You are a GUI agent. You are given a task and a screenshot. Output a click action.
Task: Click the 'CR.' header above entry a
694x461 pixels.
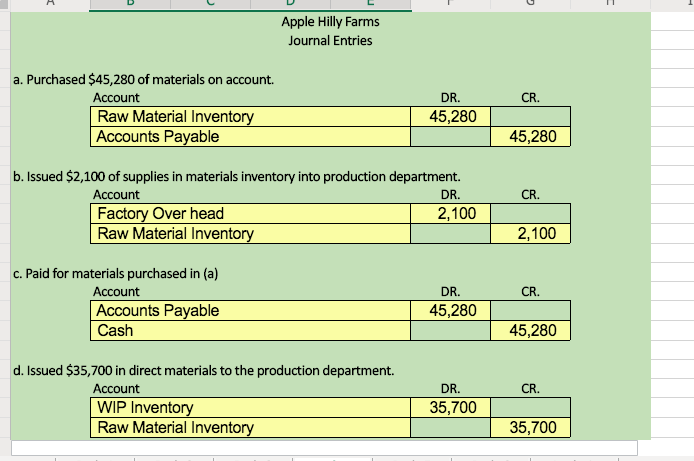(x=530, y=97)
